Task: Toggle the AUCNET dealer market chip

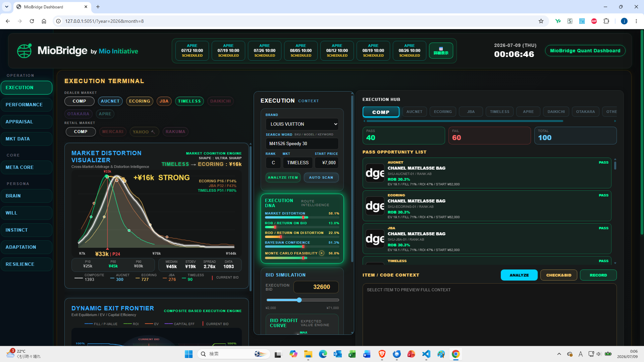Action: coord(110,101)
